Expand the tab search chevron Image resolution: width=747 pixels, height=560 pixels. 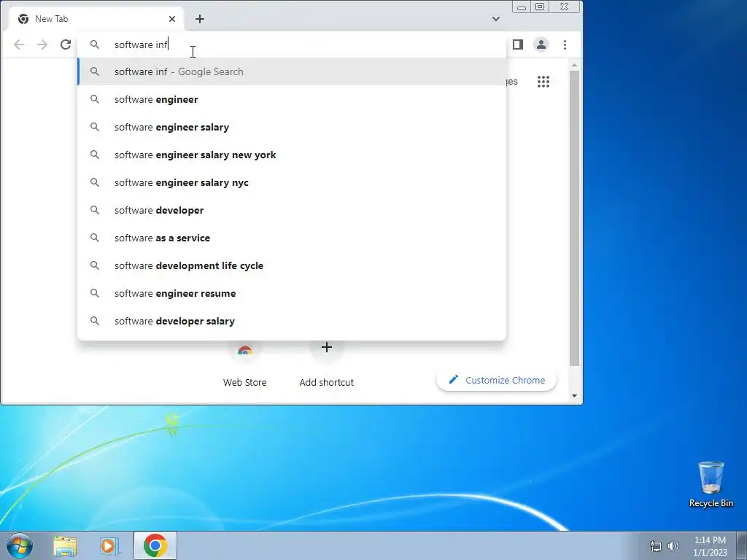pyautogui.click(x=496, y=19)
